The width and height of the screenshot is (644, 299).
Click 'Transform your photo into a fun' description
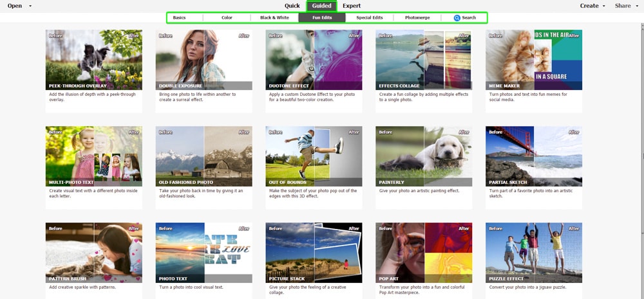[x=421, y=289]
